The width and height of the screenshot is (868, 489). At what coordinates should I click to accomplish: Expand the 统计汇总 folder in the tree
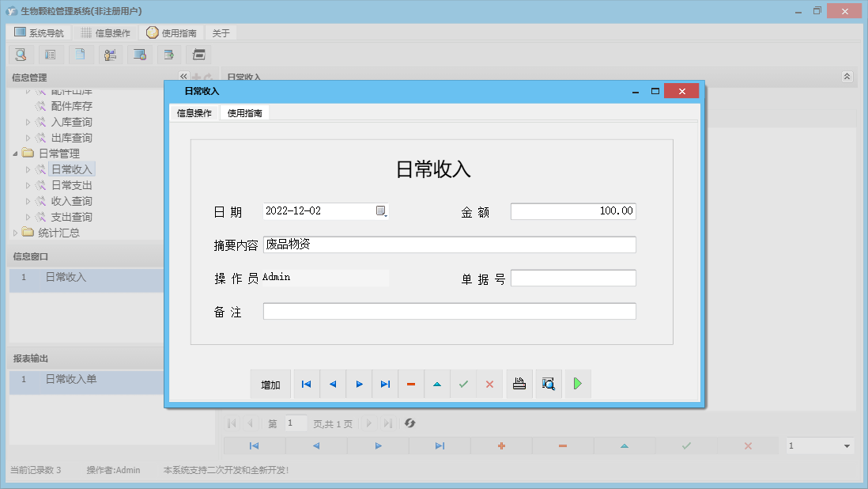pyautogui.click(x=15, y=232)
